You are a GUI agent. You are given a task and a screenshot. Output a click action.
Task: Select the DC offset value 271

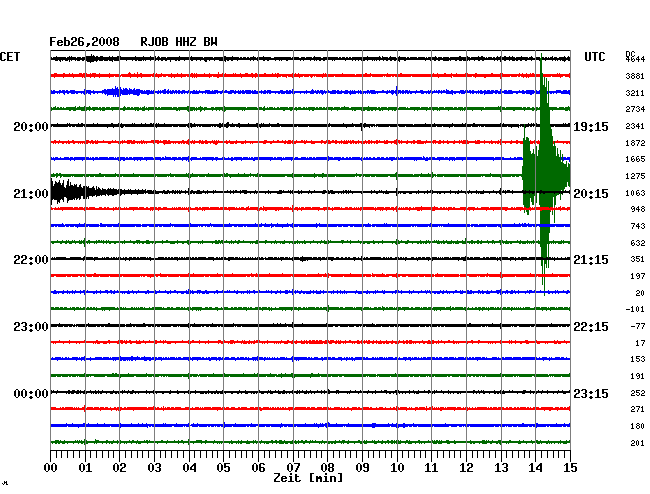coord(638,409)
